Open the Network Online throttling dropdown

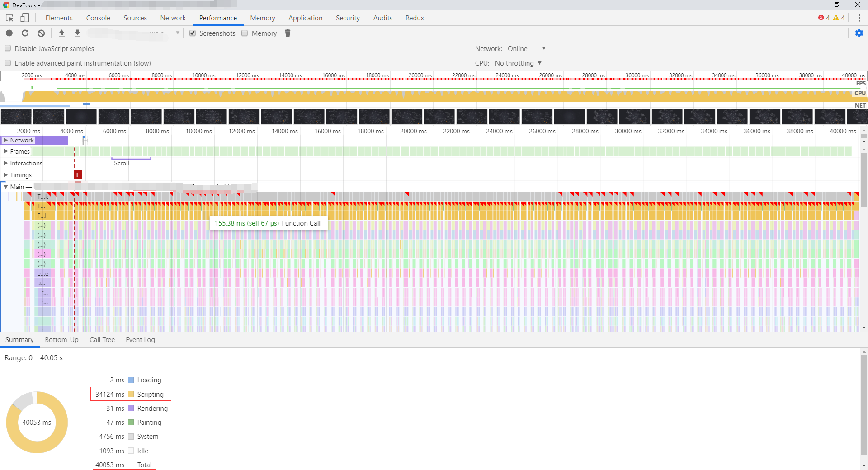point(527,48)
